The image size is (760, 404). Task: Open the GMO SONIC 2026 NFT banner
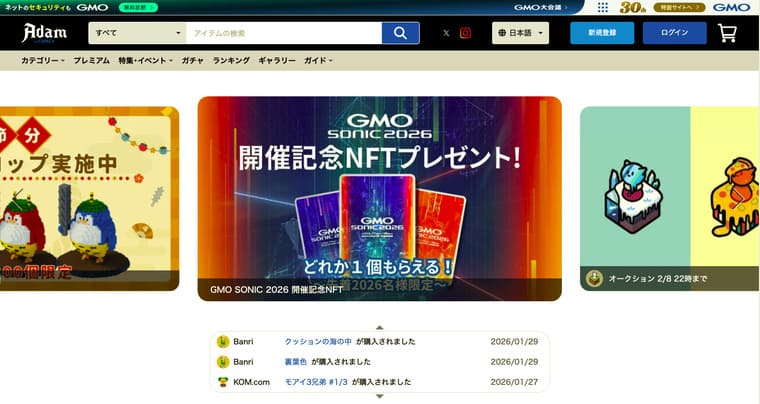point(380,199)
